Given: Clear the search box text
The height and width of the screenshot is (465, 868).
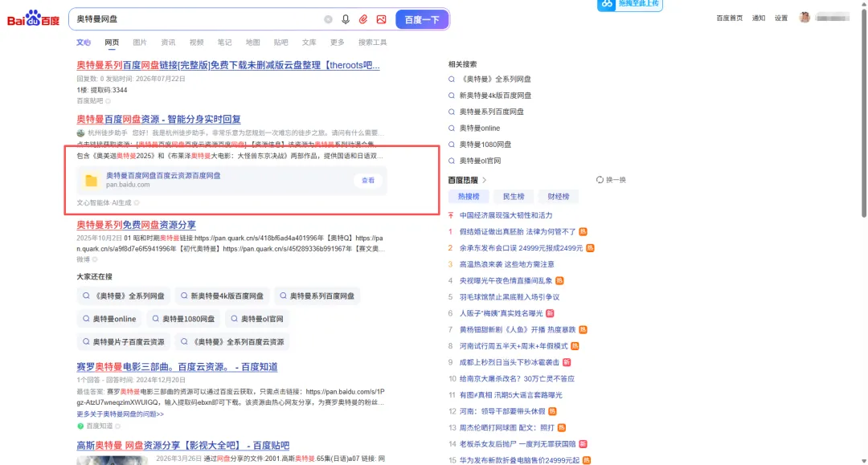Looking at the screenshot, I should [328, 19].
